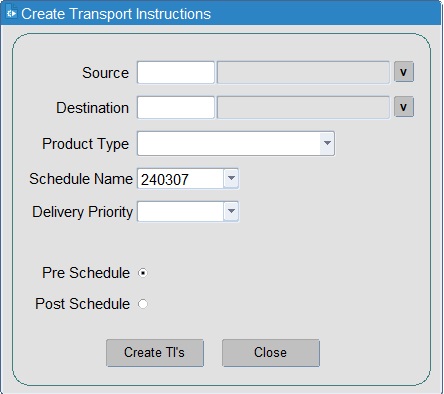Open the Source list of values button
Screen dimensions: 444x394
(x=404, y=72)
